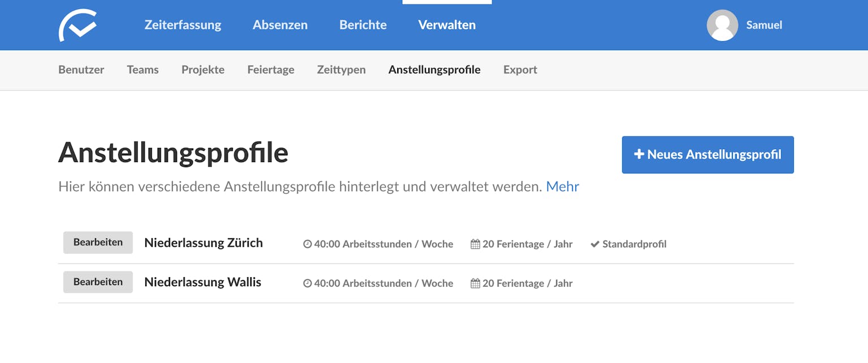This screenshot has width=868, height=363.
Task: Open the Zeiterfassung menu
Action: click(x=183, y=25)
